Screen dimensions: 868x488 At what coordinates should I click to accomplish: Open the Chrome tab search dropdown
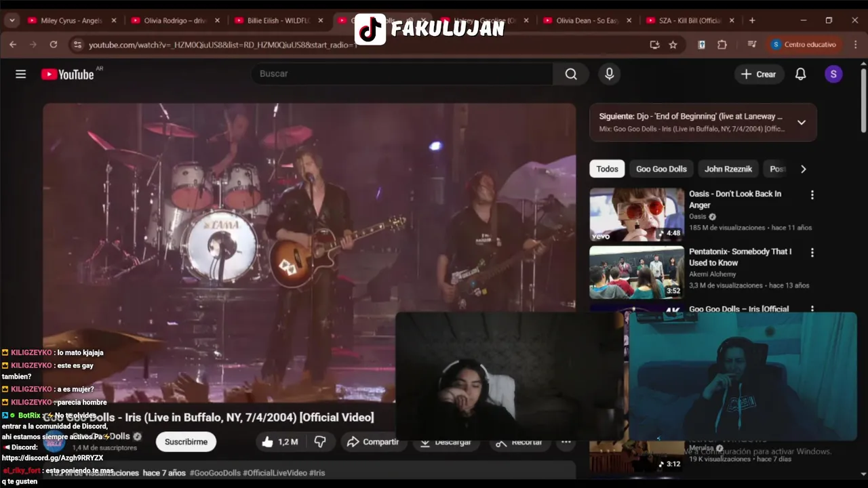(12, 20)
